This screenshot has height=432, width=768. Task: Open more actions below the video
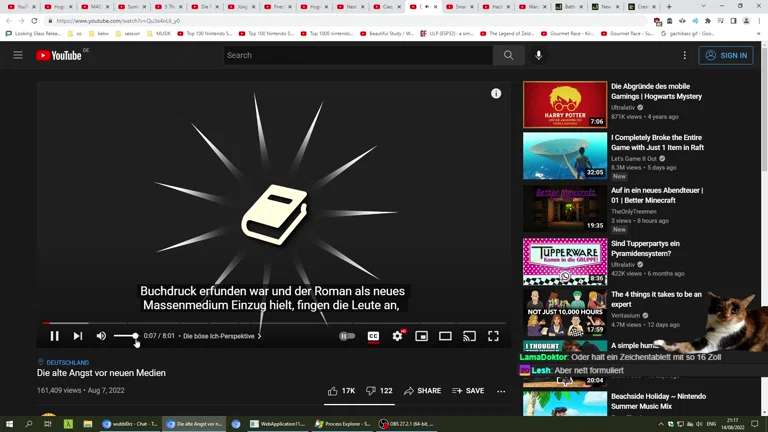pos(501,391)
